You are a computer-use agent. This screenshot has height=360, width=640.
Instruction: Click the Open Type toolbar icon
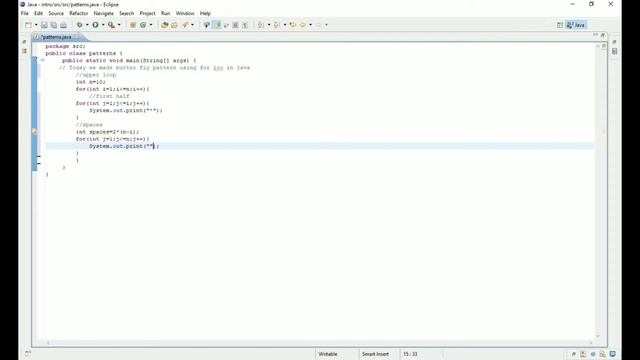point(164,25)
